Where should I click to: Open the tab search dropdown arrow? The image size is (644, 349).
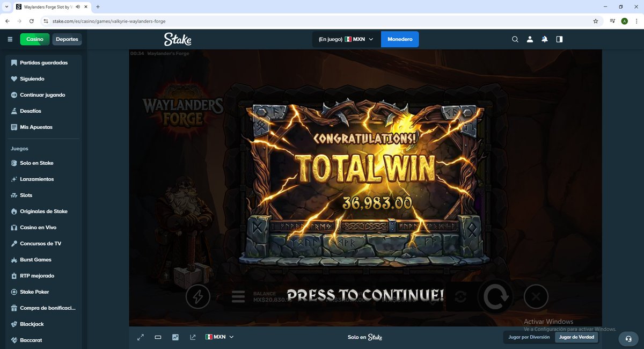(x=5, y=7)
